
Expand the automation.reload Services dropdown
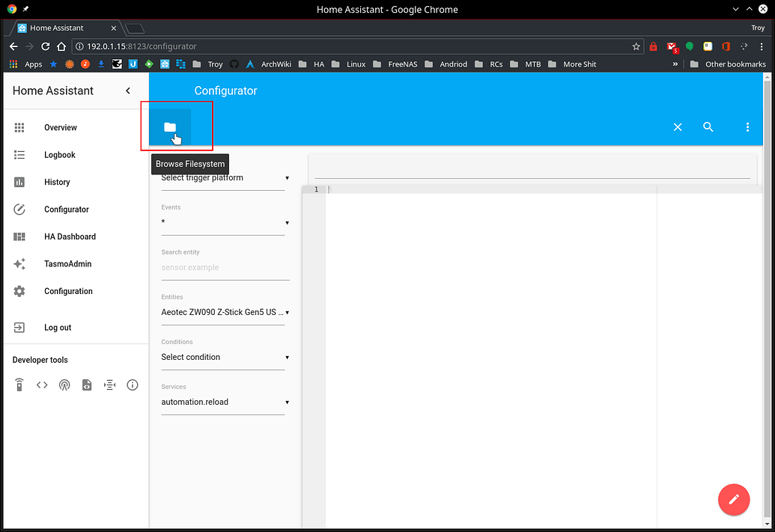[223, 402]
